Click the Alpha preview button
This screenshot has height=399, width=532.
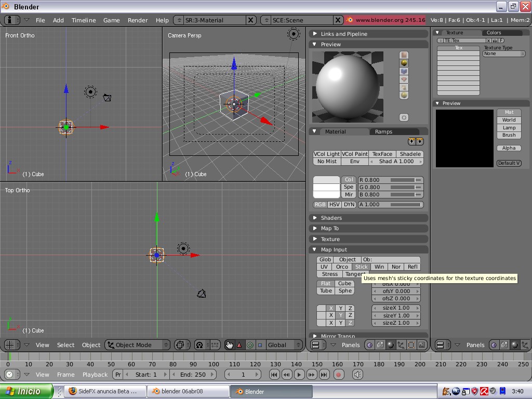[509, 148]
